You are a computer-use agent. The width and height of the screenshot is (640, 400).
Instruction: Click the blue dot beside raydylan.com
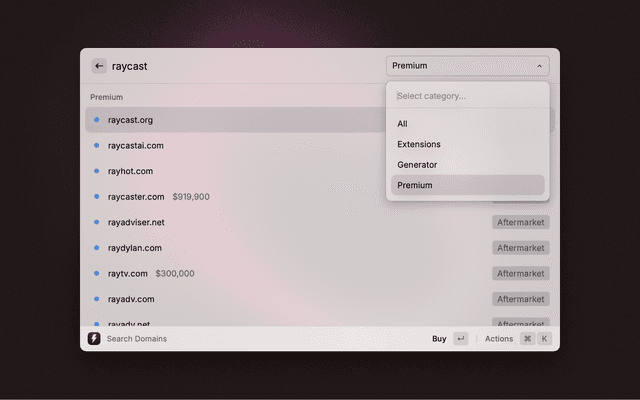click(97, 248)
